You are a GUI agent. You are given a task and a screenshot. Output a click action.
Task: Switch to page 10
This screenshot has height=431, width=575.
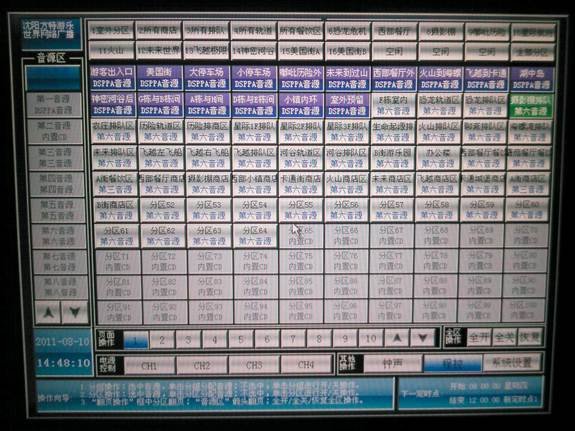[x=371, y=338]
